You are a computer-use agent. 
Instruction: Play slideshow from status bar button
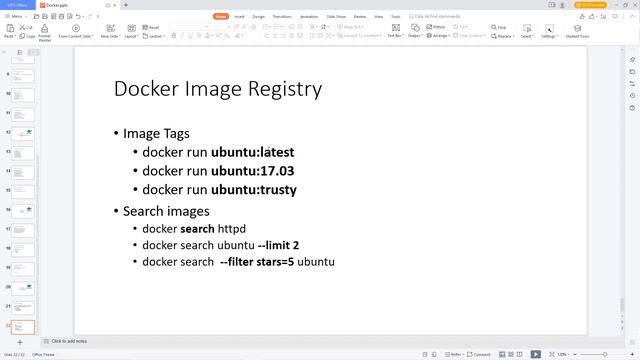coord(536,354)
